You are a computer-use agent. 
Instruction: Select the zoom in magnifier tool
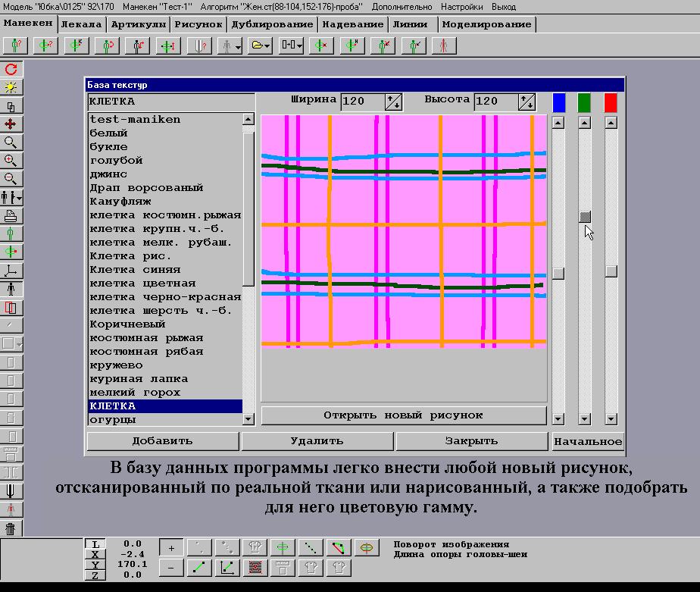[11, 161]
